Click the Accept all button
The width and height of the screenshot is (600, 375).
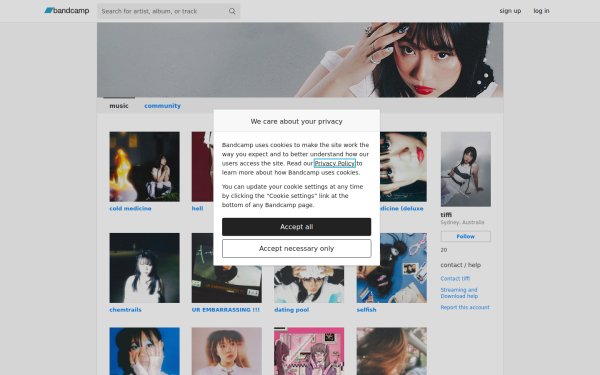(297, 227)
